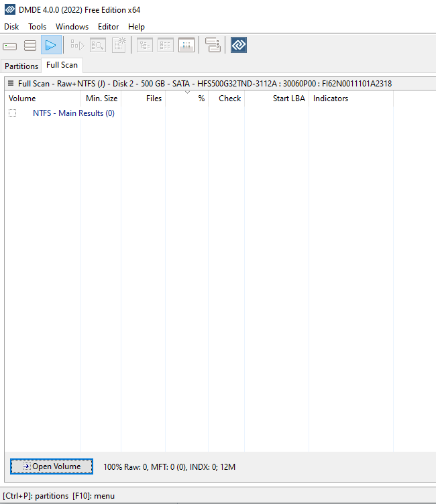Click the greyed recover files icon
The width and height of the screenshot is (436, 504).
[x=77, y=45]
